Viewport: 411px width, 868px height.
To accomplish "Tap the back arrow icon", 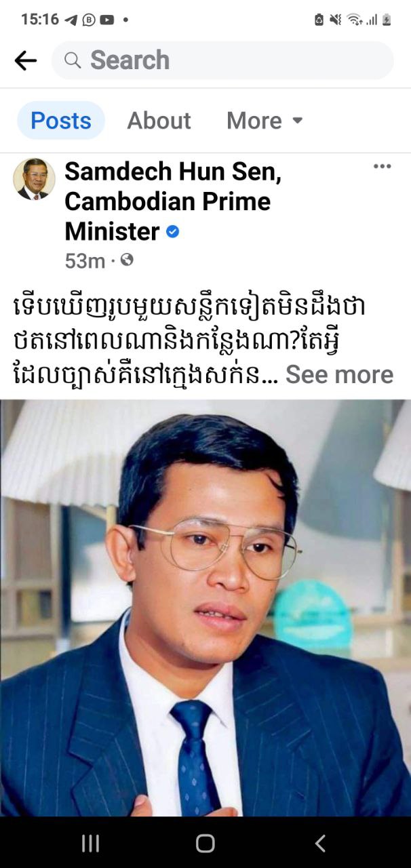I will (26, 60).
